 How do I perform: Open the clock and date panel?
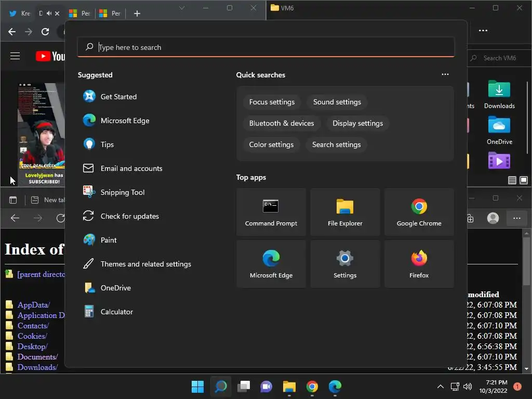click(493, 387)
